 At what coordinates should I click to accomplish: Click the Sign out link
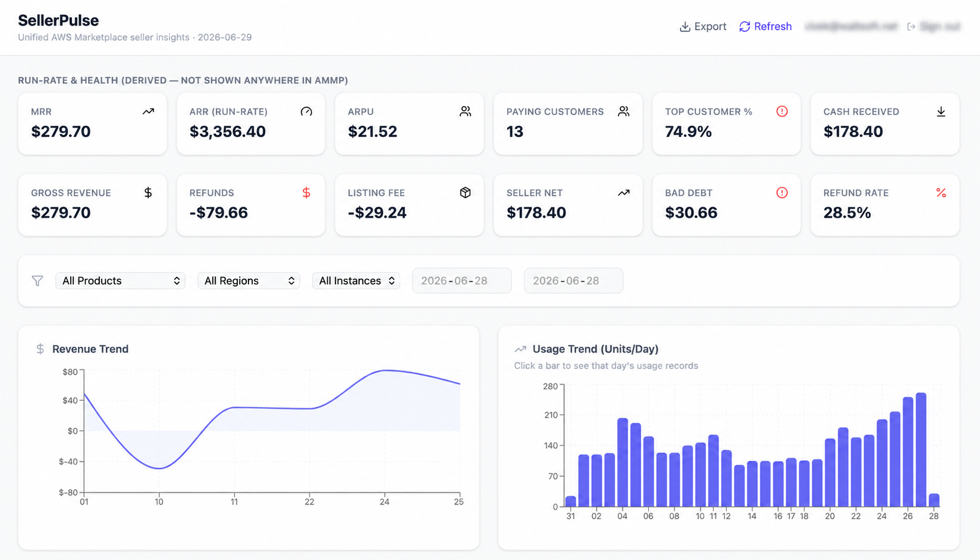tap(933, 27)
